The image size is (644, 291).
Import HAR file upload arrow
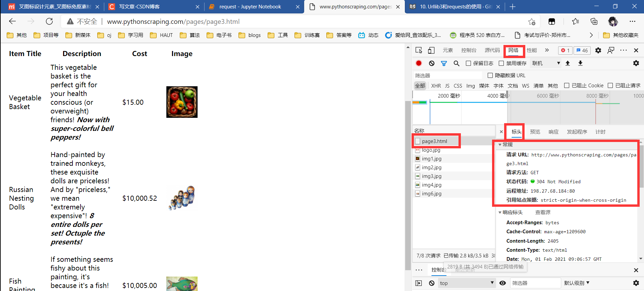click(568, 63)
